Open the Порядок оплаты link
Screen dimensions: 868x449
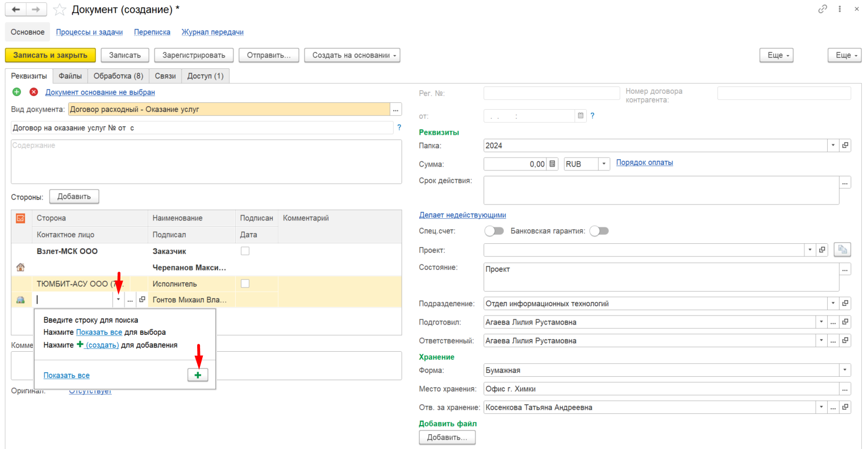click(x=645, y=163)
